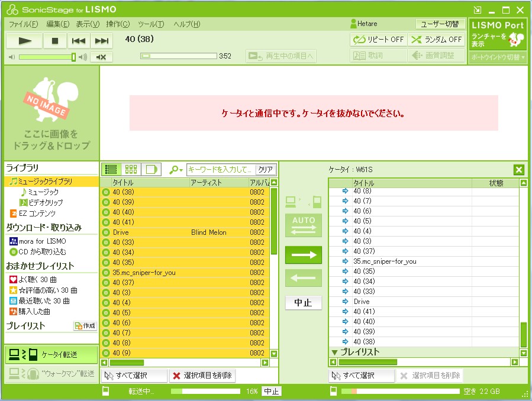The image size is (532, 401).
Task: Open よく聴く 30 曲 playlist
Action: click(33, 280)
